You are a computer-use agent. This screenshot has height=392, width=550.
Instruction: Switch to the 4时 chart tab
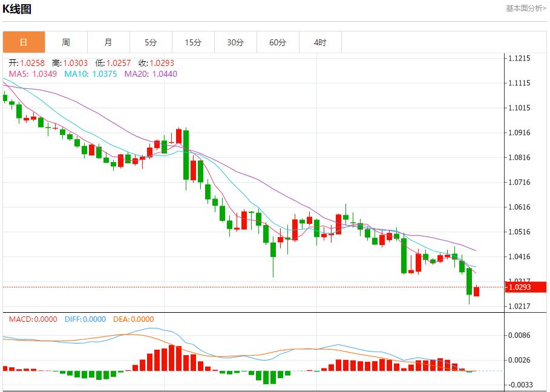pyautogui.click(x=320, y=42)
